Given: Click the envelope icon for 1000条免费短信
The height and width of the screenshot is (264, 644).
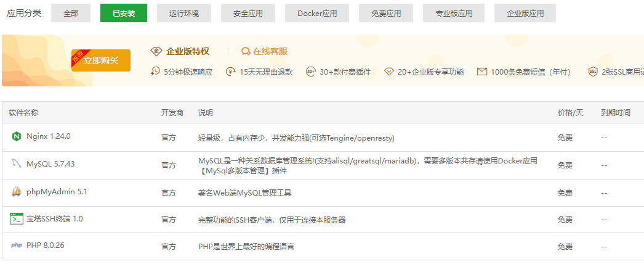Looking at the screenshot, I should pos(481,72).
